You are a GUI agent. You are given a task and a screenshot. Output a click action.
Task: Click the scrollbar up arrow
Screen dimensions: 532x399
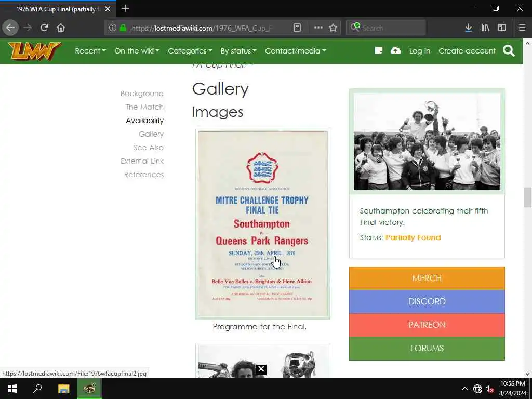[x=527, y=44]
